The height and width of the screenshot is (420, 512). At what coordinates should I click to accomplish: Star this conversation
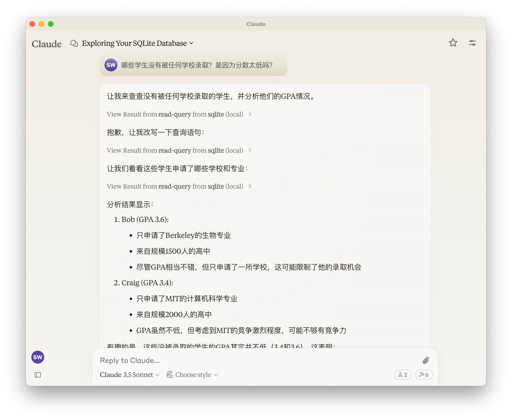453,43
